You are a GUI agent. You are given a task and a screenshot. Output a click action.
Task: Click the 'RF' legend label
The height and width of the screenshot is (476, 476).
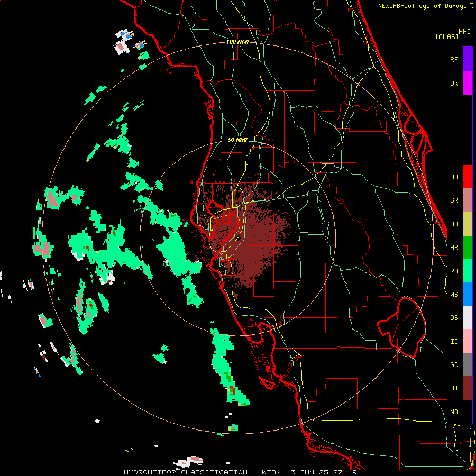pos(454,59)
